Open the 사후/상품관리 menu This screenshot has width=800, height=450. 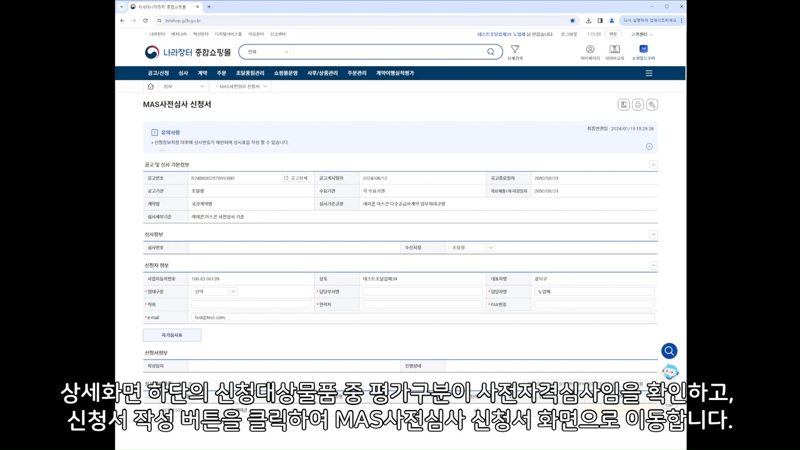point(322,73)
